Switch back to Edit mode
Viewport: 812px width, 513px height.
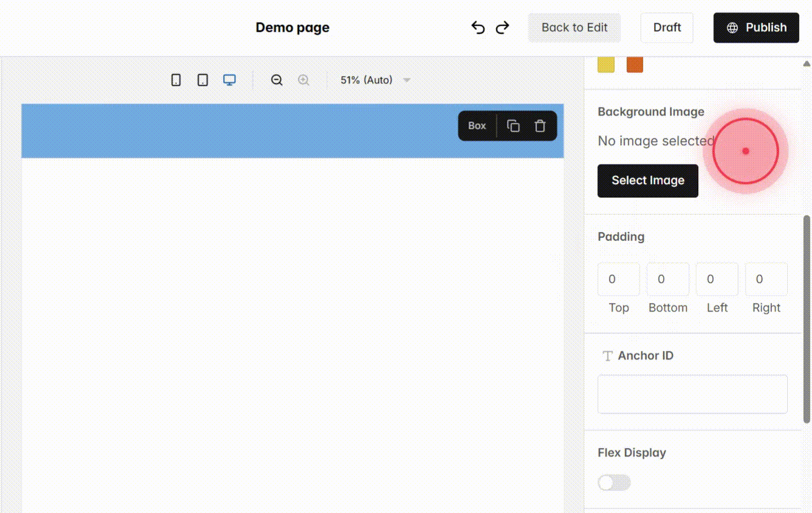click(574, 27)
